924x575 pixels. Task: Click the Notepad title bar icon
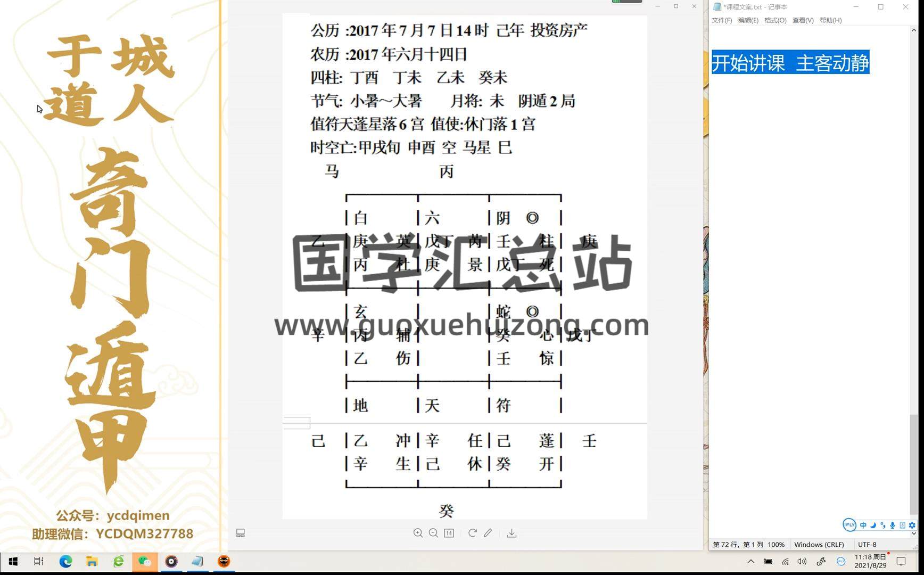717,7
